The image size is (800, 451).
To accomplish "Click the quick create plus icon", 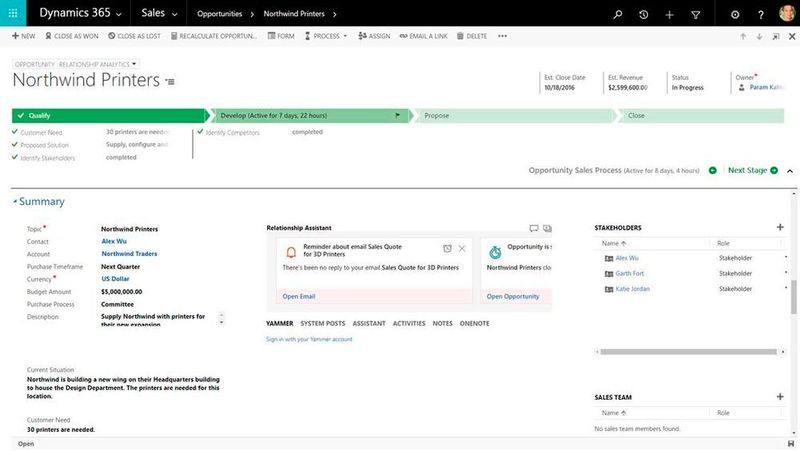I will [670, 14].
